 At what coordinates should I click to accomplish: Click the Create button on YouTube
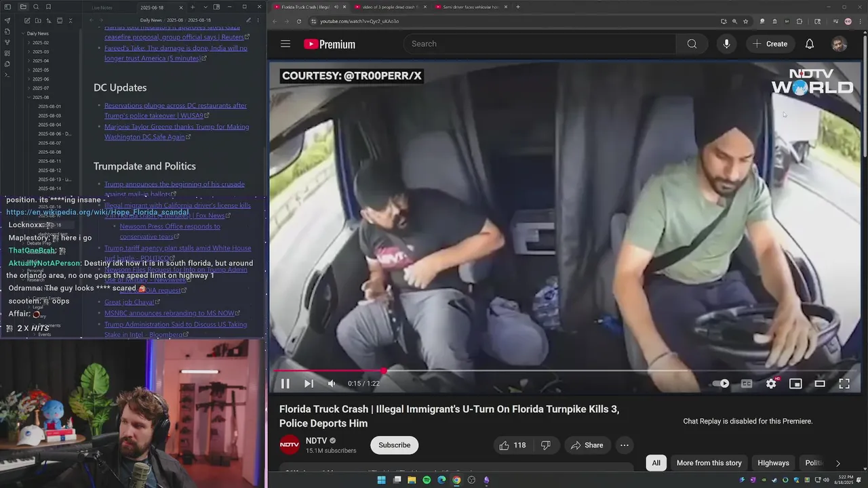[x=770, y=44]
